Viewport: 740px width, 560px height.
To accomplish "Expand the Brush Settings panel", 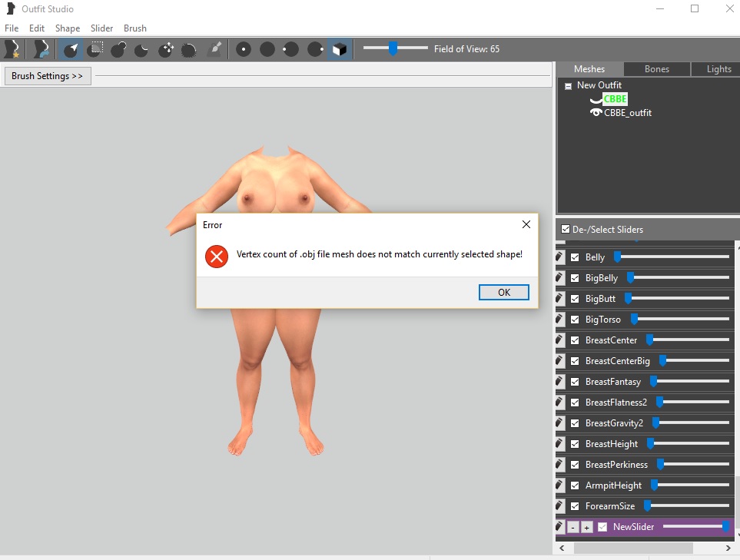I will tap(48, 76).
